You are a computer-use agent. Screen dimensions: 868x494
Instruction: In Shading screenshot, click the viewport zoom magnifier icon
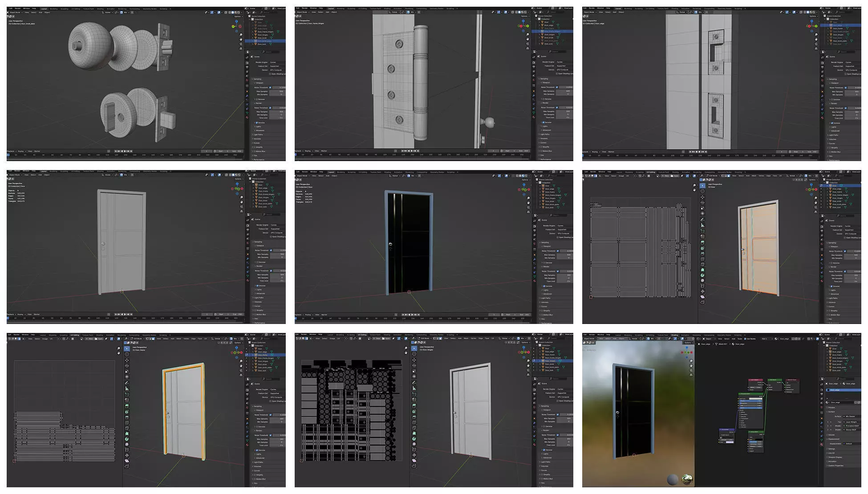(x=691, y=361)
